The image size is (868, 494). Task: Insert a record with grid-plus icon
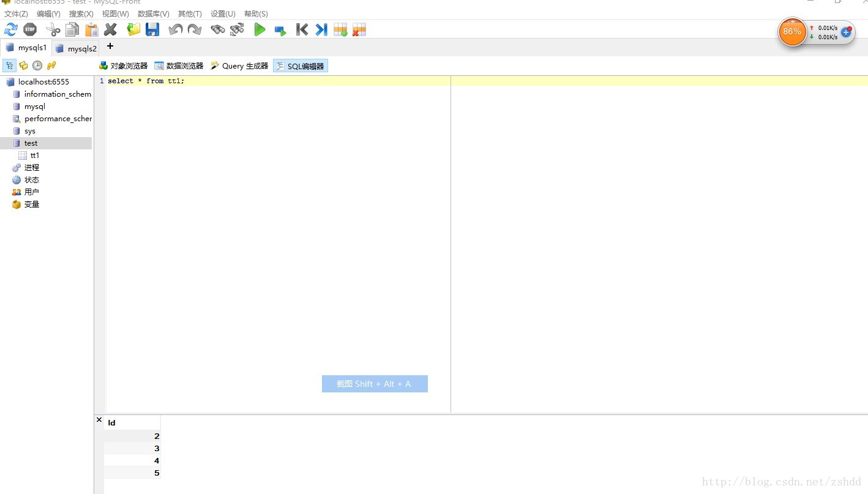pyautogui.click(x=340, y=29)
